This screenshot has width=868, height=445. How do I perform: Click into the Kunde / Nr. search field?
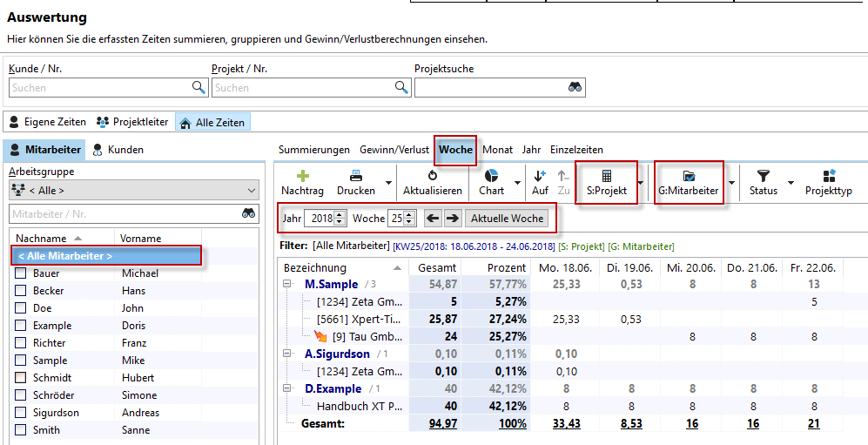100,88
